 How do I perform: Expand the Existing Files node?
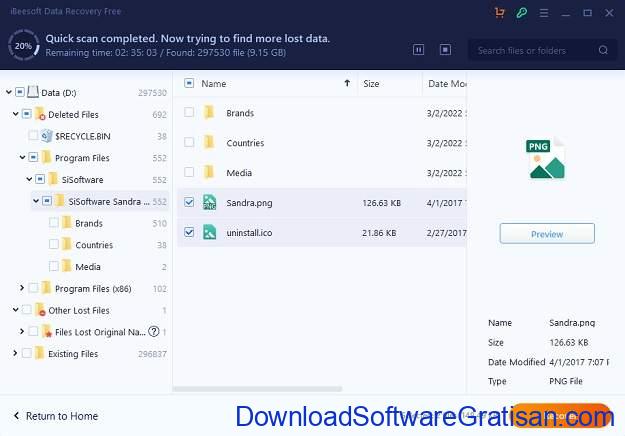[x=15, y=353]
